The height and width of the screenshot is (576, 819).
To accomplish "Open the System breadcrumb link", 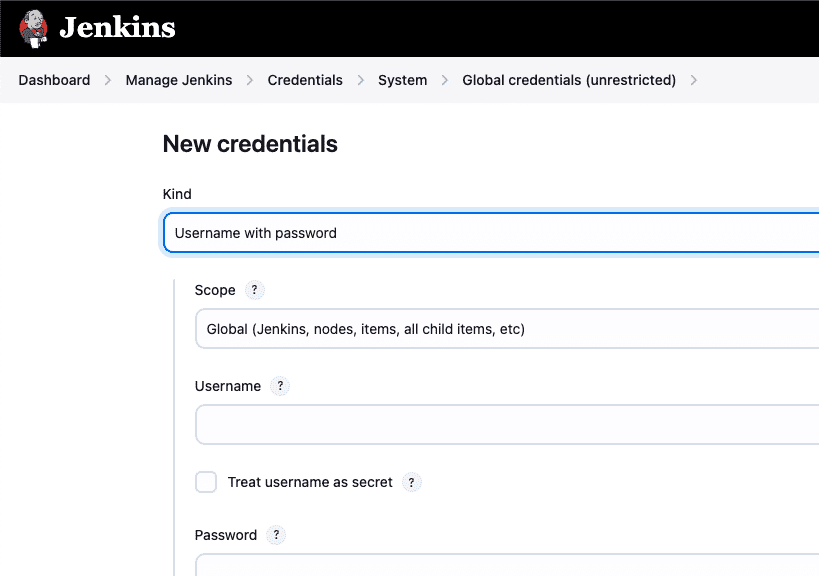I will point(402,80).
